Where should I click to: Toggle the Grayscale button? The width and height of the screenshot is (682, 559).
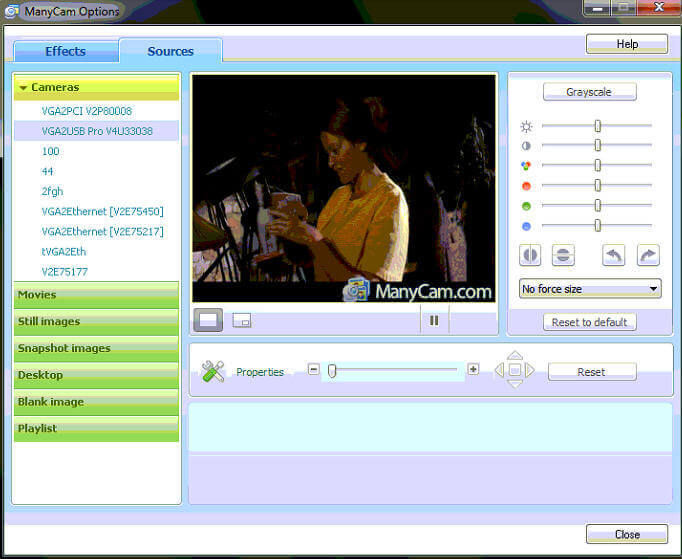(589, 92)
